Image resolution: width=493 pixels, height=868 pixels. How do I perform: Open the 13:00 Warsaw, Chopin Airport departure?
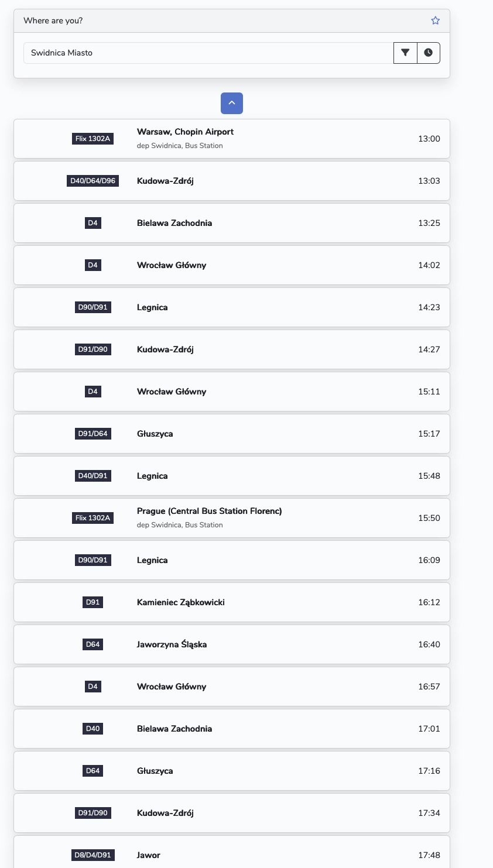pos(232,139)
